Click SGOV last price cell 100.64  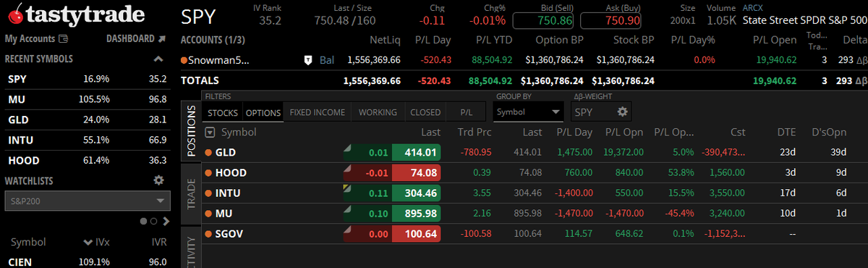coord(416,233)
